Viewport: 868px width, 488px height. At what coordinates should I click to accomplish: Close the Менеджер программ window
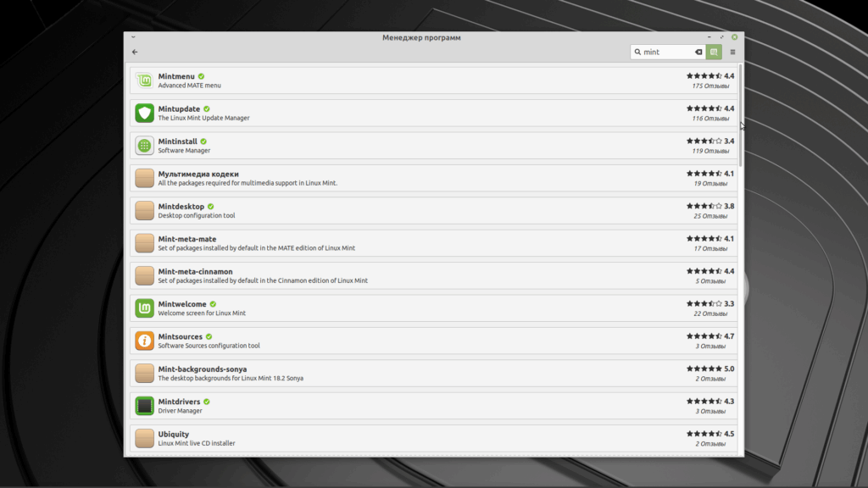click(x=735, y=37)
